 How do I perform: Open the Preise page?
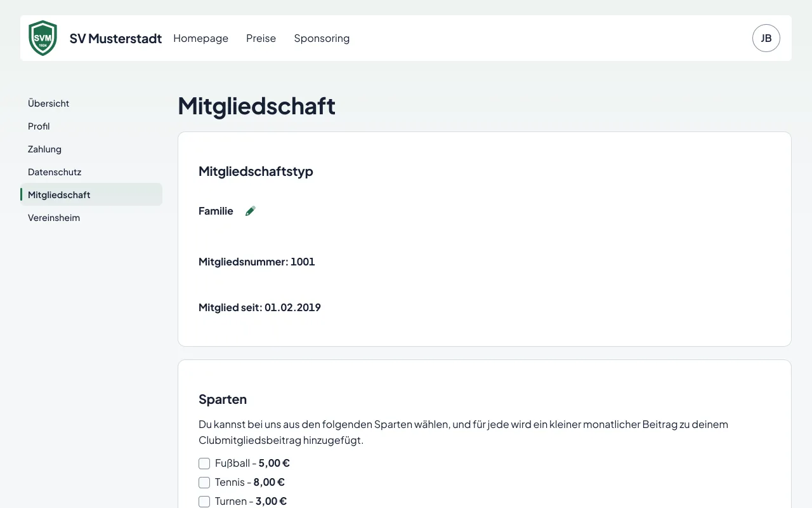pos(261,38)
